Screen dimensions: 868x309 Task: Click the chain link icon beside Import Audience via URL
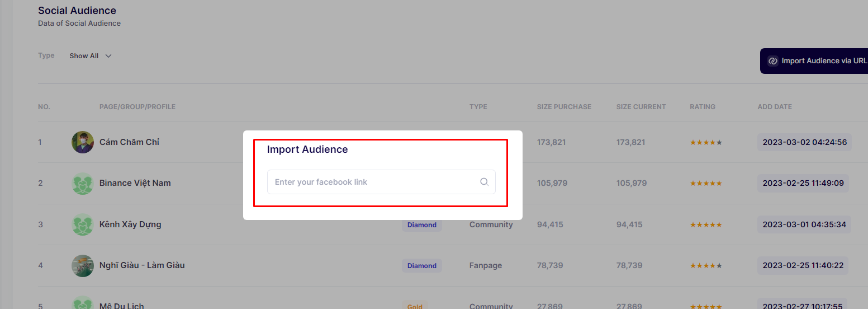point(773,61)
